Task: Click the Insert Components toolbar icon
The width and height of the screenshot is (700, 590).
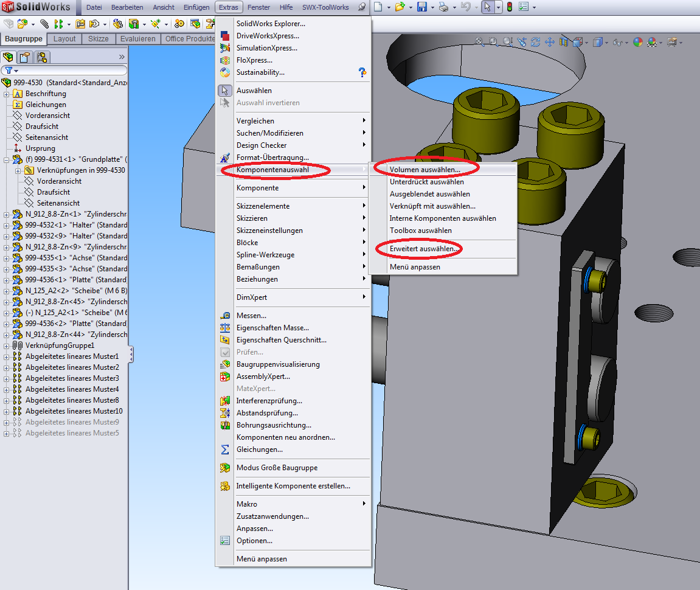Action: pos(23,24)
